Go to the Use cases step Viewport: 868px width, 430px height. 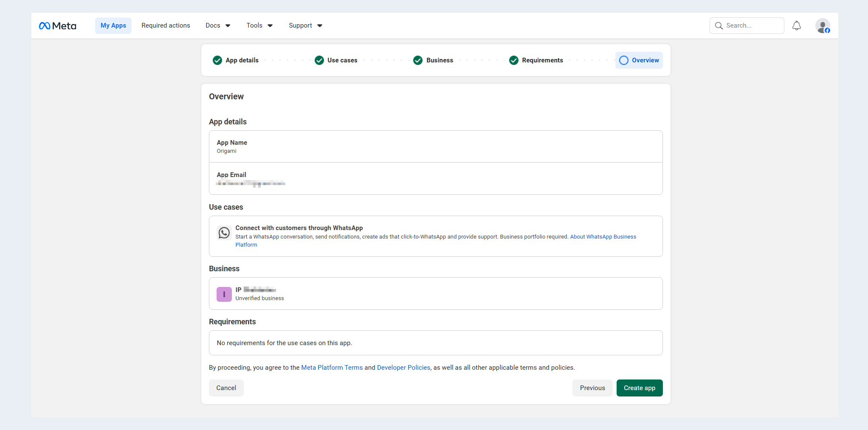tap(342, 60)
